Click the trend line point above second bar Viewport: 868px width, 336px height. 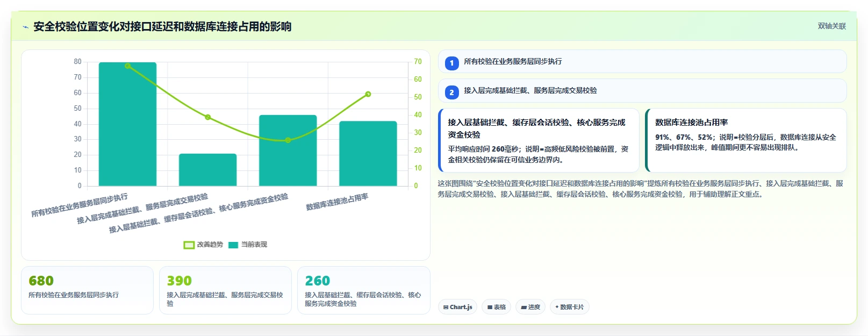point(207,117)
